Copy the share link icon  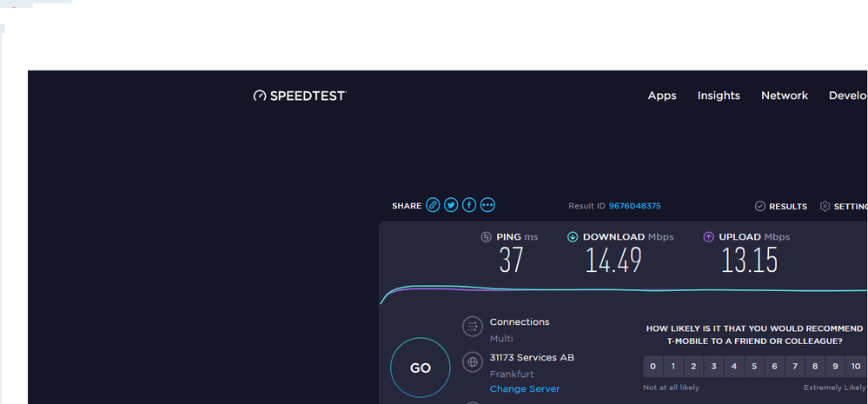433,205
